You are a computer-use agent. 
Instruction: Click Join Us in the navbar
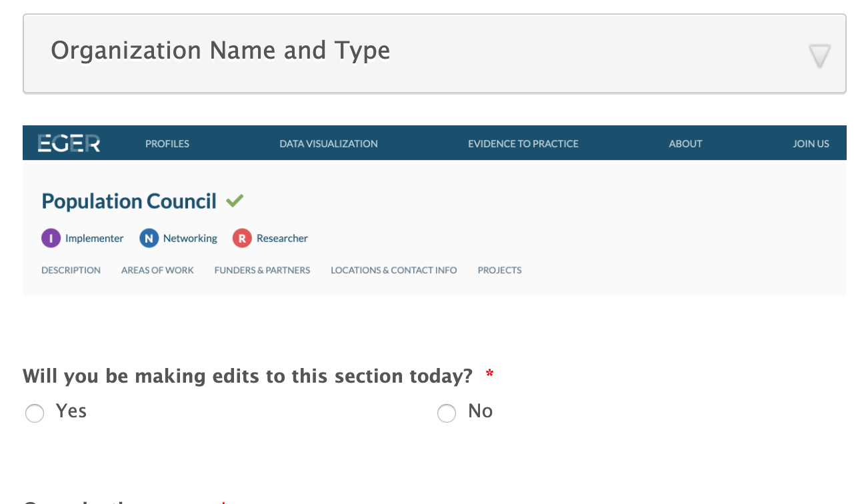pyautogui.click(x=811, y=143)
